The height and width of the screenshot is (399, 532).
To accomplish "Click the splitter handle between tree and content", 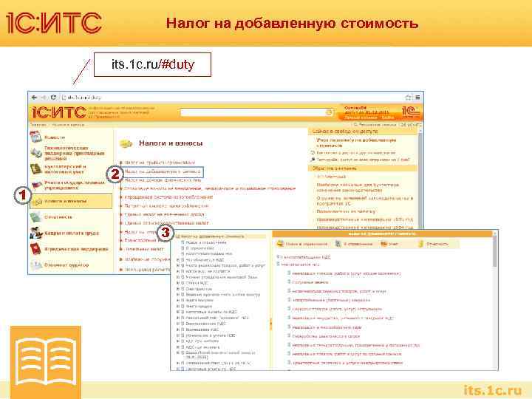I will (x=270, y=324).
